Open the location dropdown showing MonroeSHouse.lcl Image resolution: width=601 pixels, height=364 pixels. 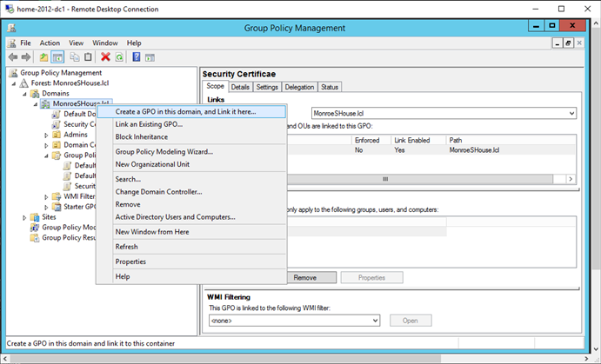[571, 113]
